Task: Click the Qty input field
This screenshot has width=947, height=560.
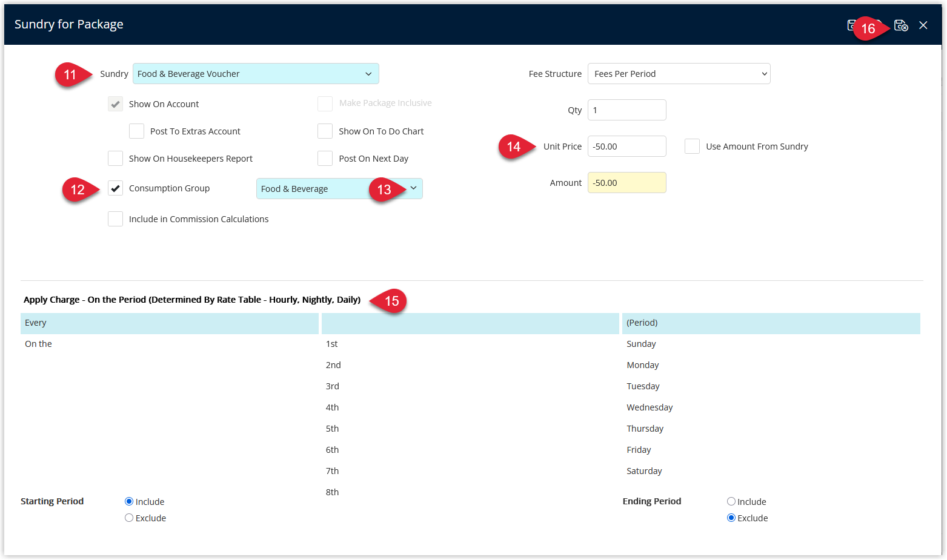Action: coord(627,110)
